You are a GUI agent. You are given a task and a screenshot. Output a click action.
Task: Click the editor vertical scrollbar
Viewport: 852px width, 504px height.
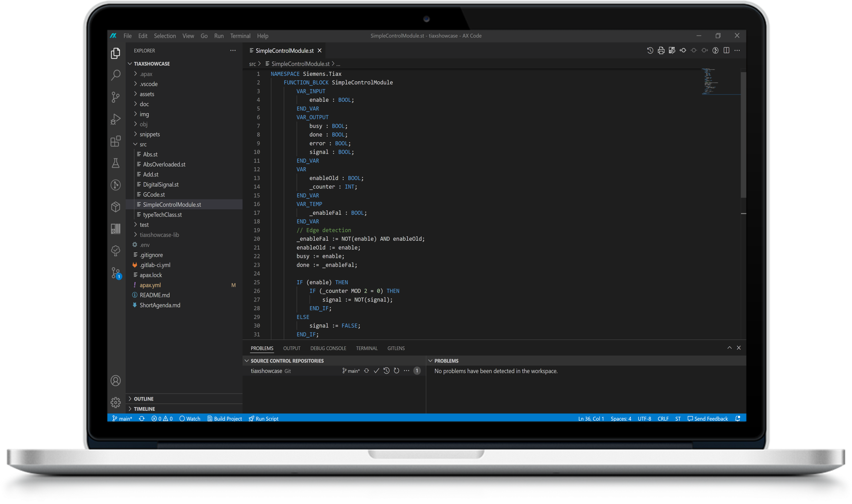pos(743,135)
